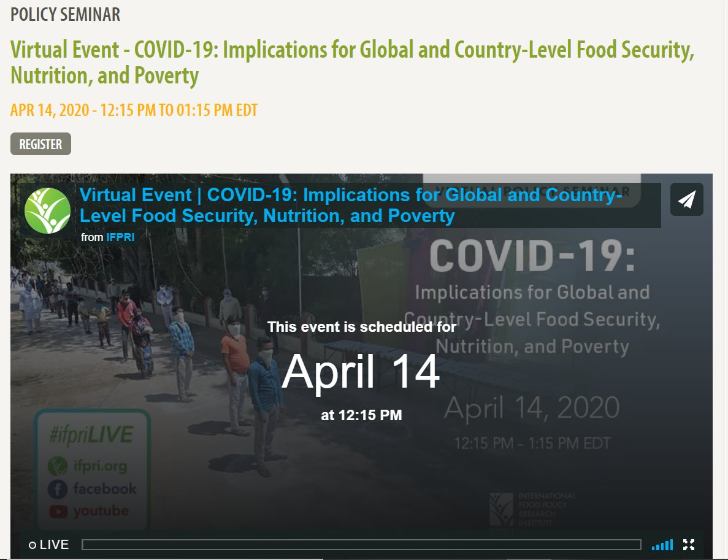Image resolution: width=728 pixels, height=560 pixels.
Task: Click the REGISTER button
Action: pyautogui.click(x=40, y=144)
